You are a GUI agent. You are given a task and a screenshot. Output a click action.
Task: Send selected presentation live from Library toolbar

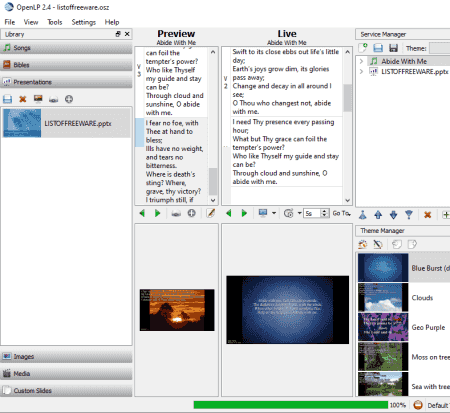click(x=53, y=99)
